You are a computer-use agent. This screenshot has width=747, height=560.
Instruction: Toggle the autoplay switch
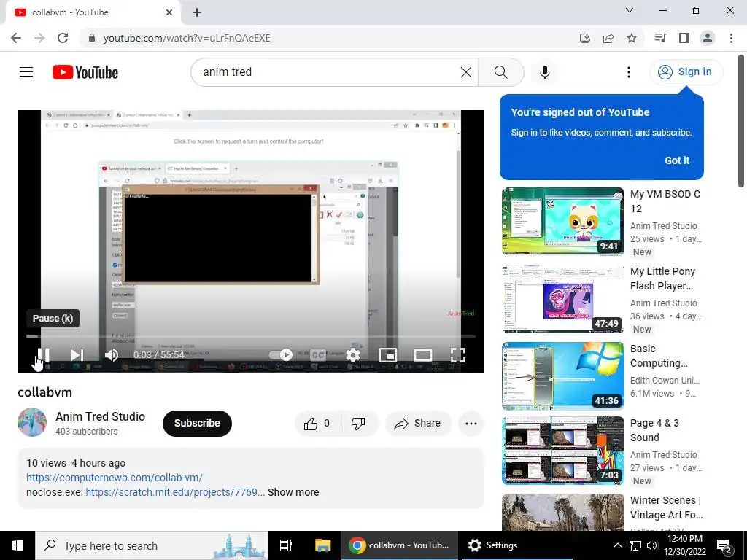[281, 355]
